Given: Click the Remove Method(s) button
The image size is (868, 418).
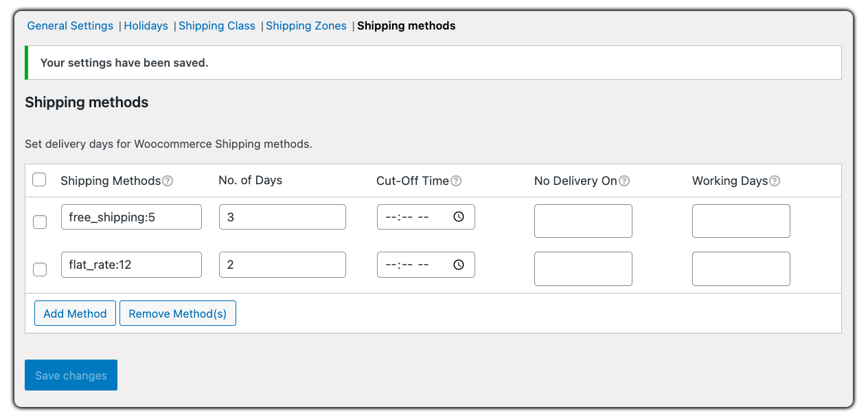Looking at the screenshot, I should tap(178, 313).
